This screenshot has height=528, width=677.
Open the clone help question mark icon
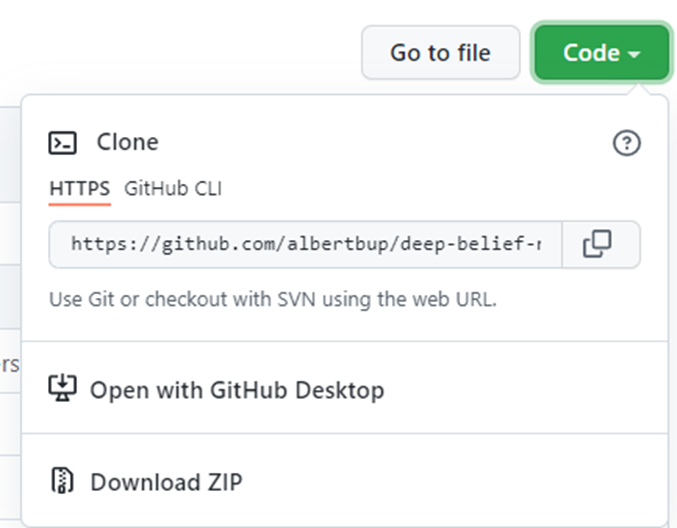[626, 143]
